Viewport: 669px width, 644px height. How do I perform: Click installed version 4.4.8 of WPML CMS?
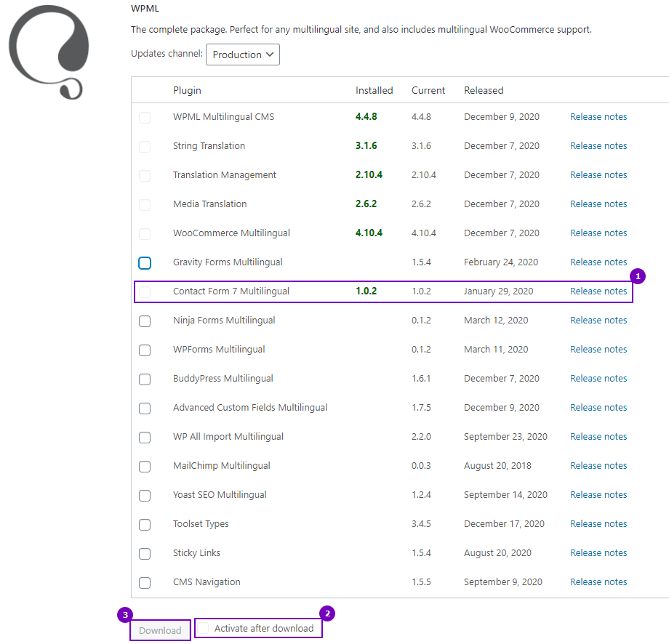[366, 117]
